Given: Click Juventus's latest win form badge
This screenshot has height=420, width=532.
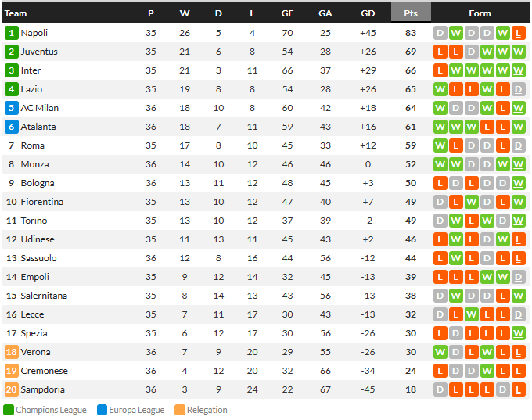Looking at the screenshot, I should (518, 52).
